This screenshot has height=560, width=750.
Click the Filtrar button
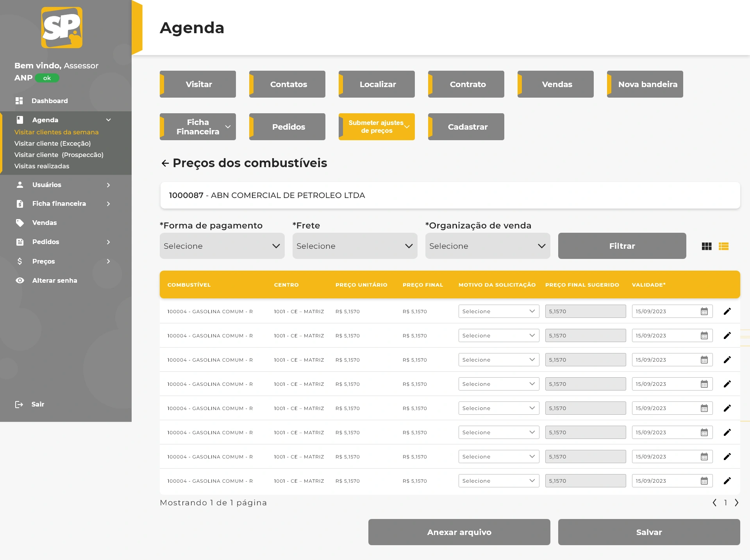(622, 246)
